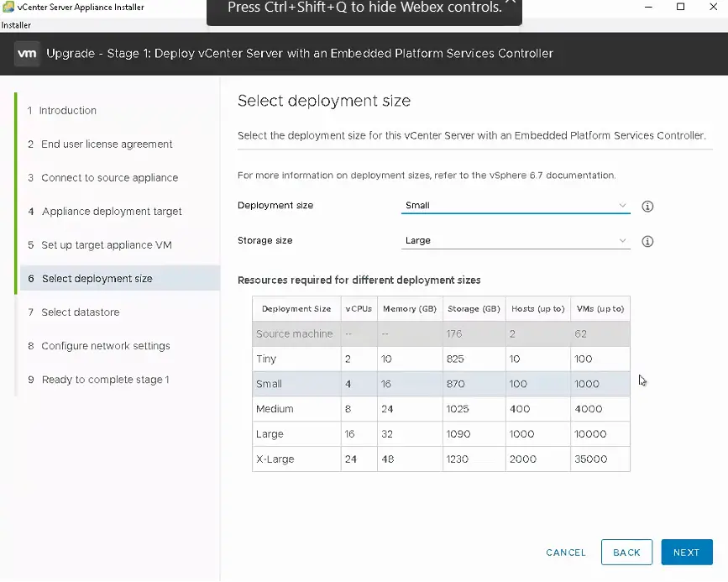Click the Deployment size info icon
This screenshot has width=728, height=582.
click(647, 207)
